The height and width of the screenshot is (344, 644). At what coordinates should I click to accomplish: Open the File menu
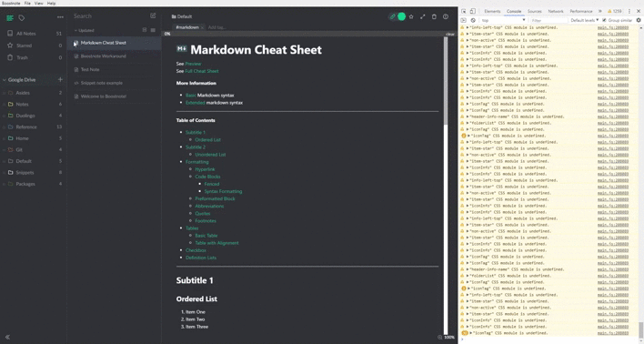click(27, 3)
